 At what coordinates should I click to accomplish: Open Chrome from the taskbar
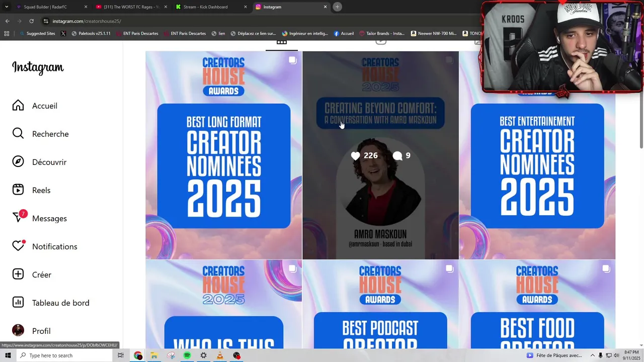pos(138,355)
